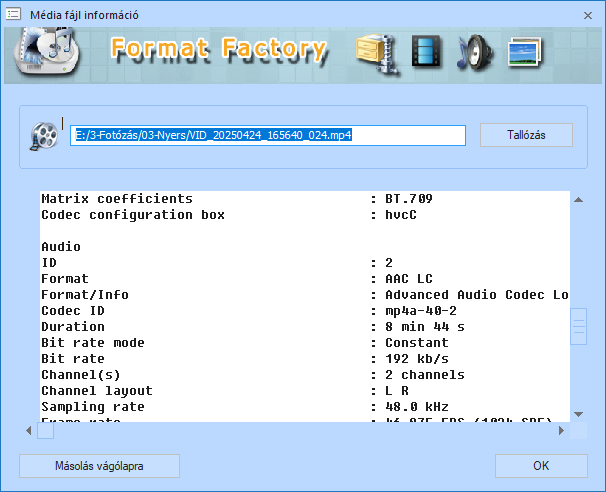Click the vertical scrollbar thumb
The image size is (606, 492).
(579, 326)
